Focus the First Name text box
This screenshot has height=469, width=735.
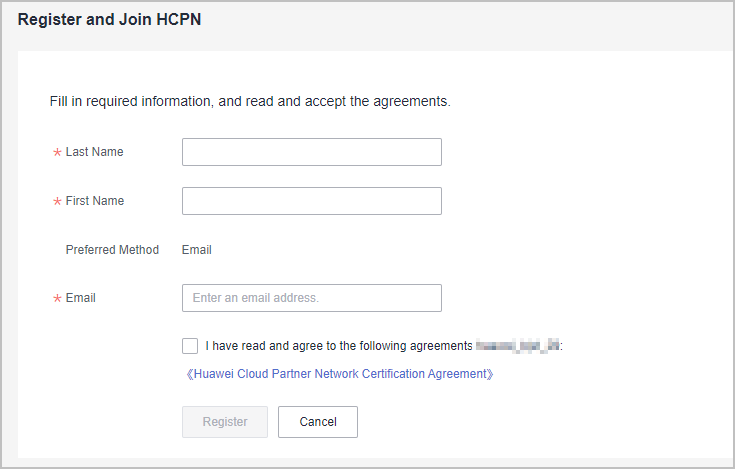click(x=311, y=201)
